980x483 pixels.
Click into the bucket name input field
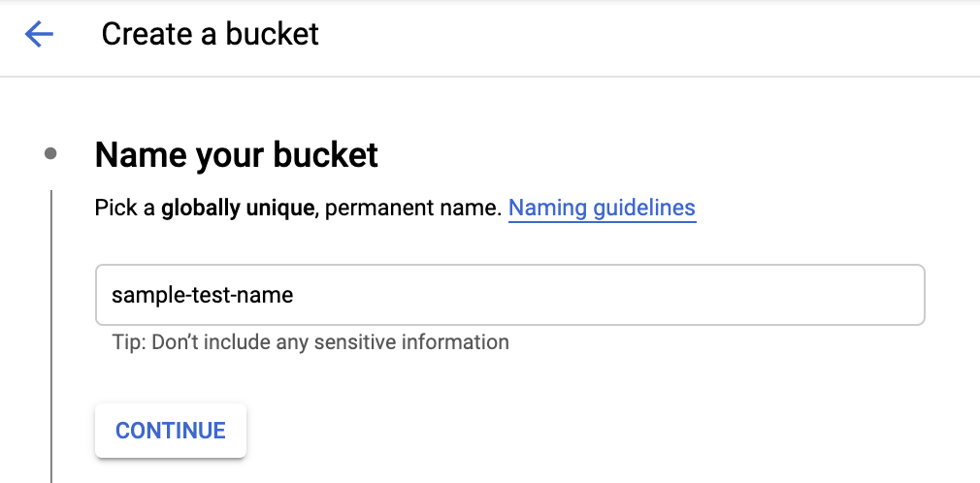click(509, 295)
